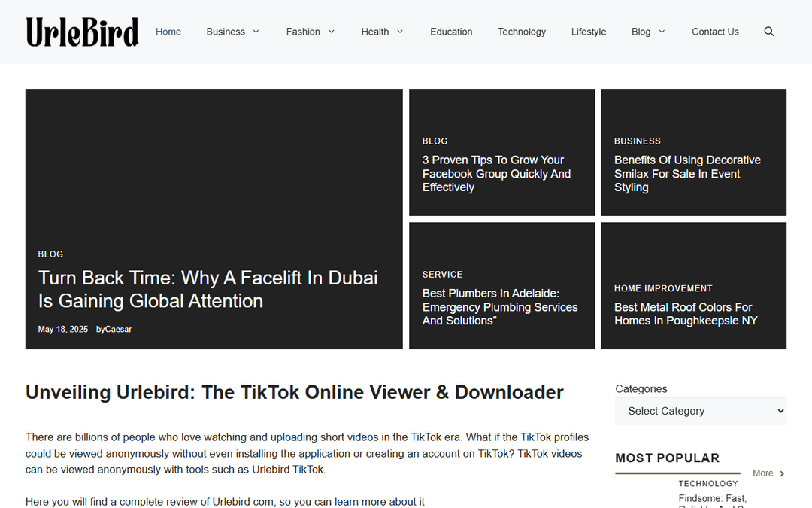Click the SERVICE category label
The width and height of the screenshot is (812, 508).
pos(442,274)
